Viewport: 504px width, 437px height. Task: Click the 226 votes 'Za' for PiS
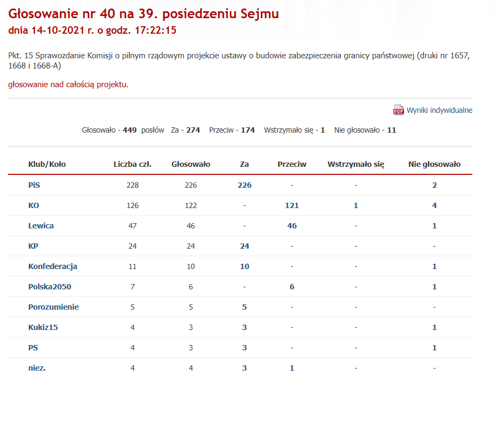tap(244, 185)
